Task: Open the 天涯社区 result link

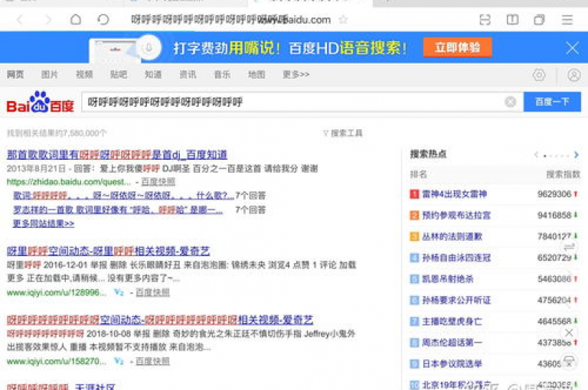Action: (60, 386)
